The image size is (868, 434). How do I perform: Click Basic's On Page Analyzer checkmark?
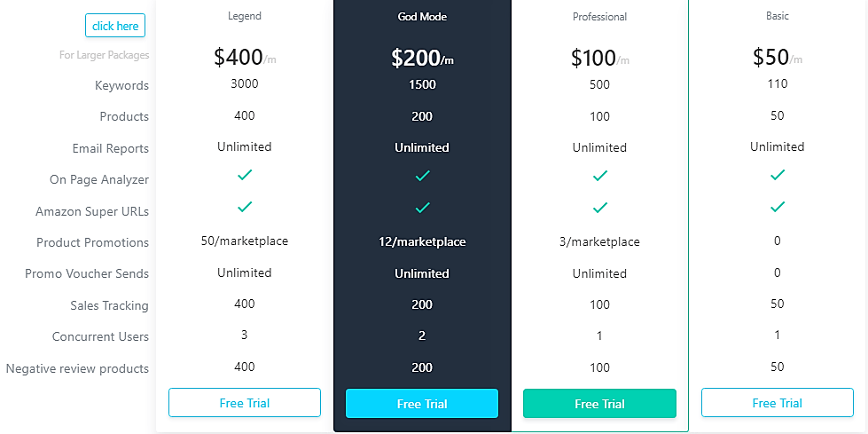point(778,175)
